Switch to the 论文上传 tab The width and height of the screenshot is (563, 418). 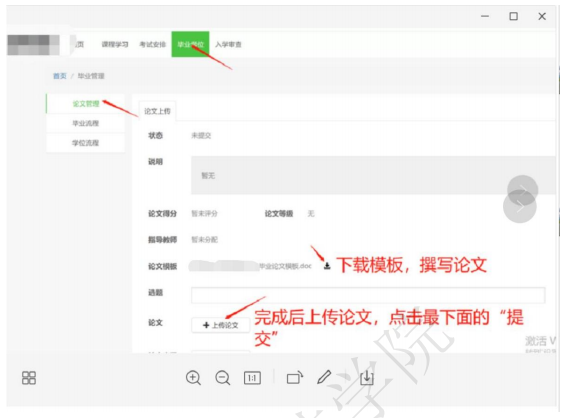coord(157,111)
